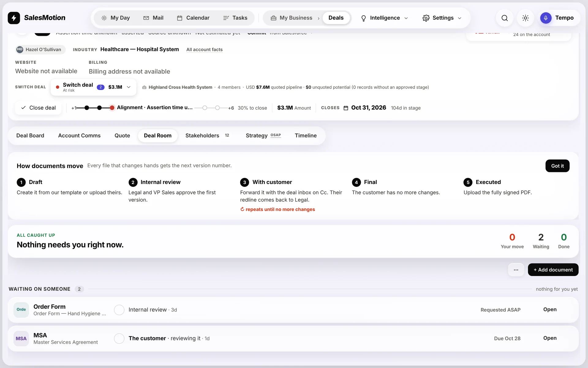Toggle the MSA row status circle
Image resolution: width=588 pixels, height=368 pixels.
[x=119, y=339]
